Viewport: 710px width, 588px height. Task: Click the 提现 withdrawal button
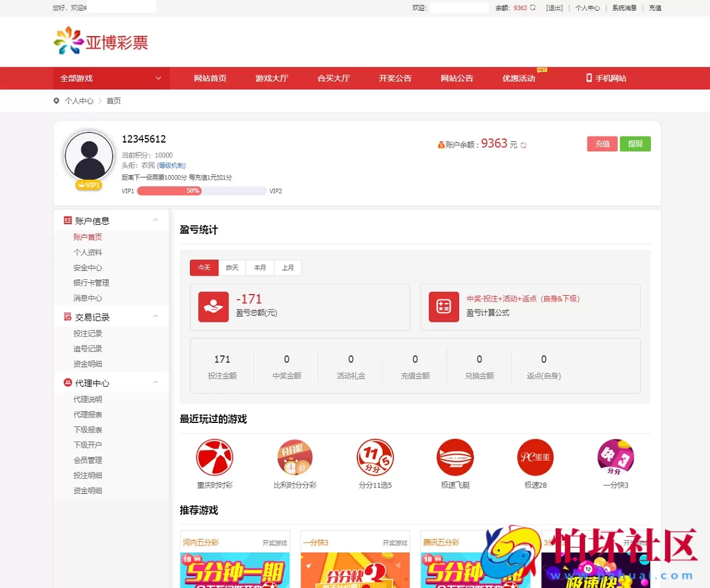(635, 144)
